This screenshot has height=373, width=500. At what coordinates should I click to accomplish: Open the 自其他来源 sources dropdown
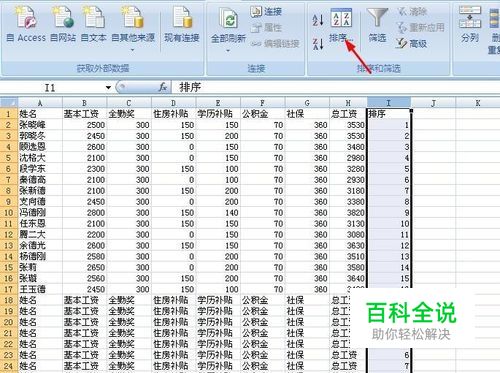tap(133, 28)
